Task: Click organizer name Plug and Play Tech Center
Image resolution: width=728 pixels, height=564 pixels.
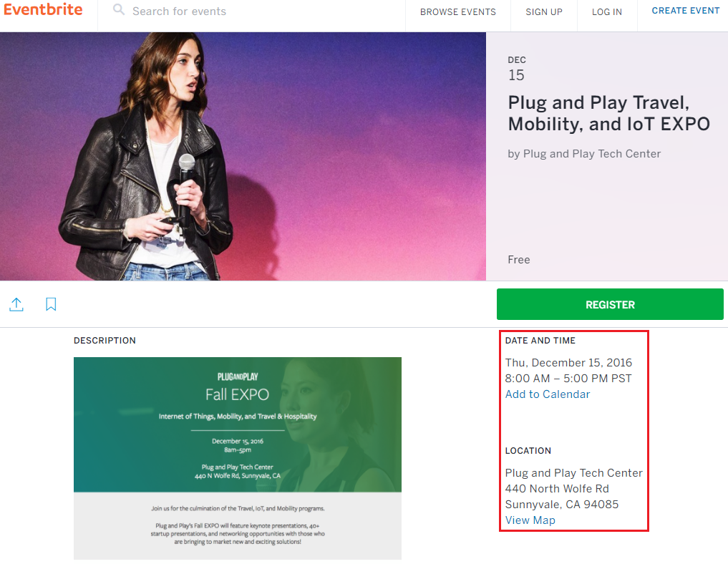Action: coord(591,154)
